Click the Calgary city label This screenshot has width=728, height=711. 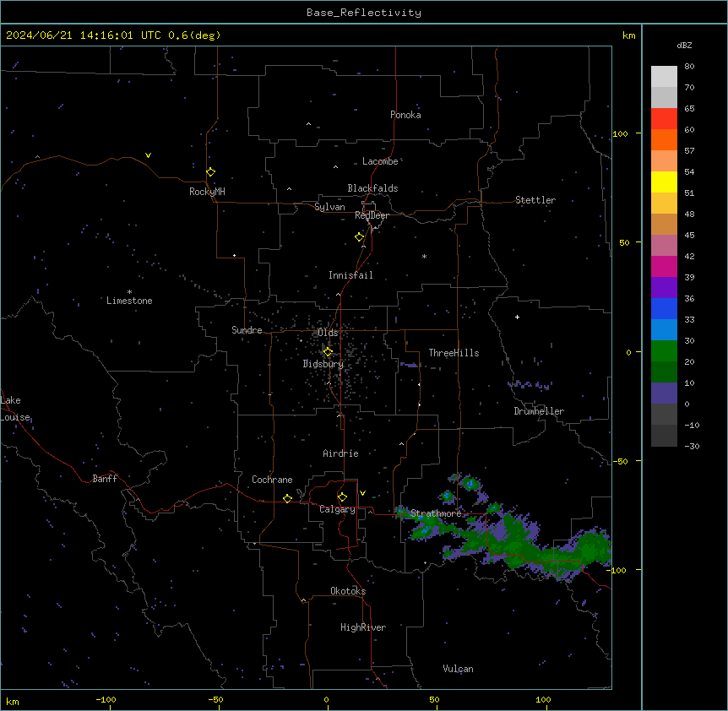tap(337, 509)
